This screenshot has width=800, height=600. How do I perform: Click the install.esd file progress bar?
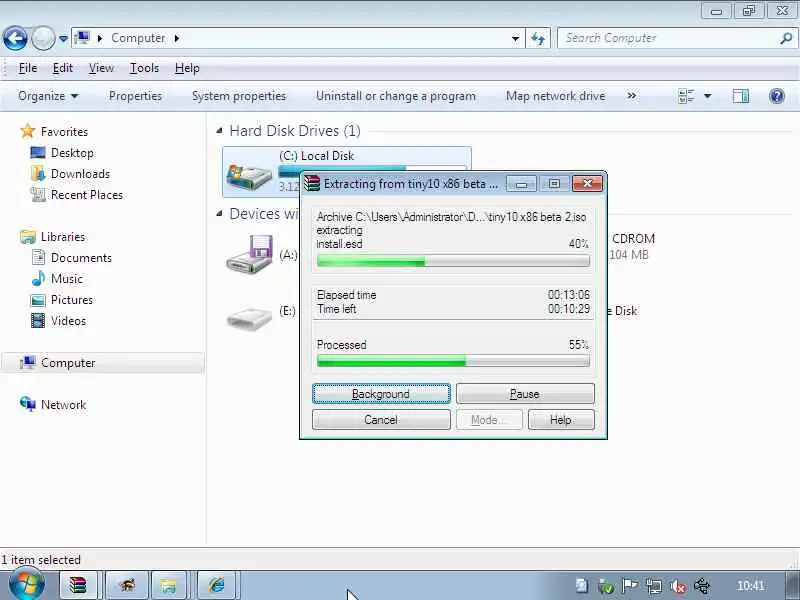pyautogui.click(x=453, y=262)
